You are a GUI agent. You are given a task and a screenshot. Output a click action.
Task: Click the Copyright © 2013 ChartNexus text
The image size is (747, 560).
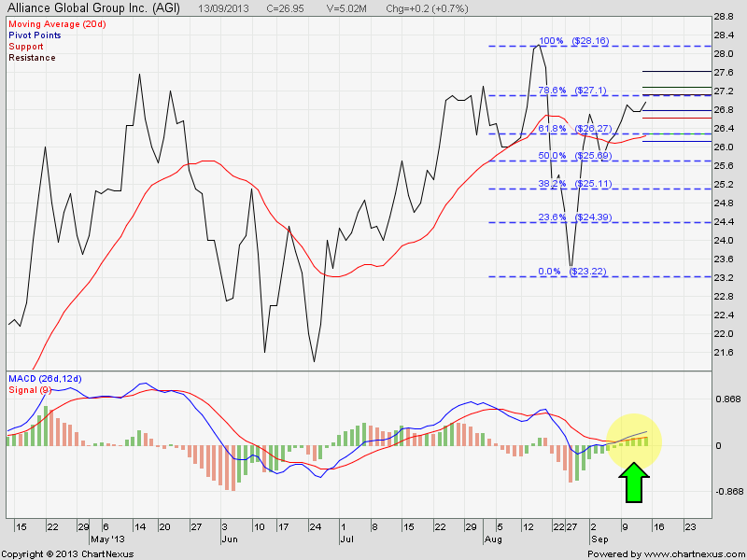[x=67, y=554]
